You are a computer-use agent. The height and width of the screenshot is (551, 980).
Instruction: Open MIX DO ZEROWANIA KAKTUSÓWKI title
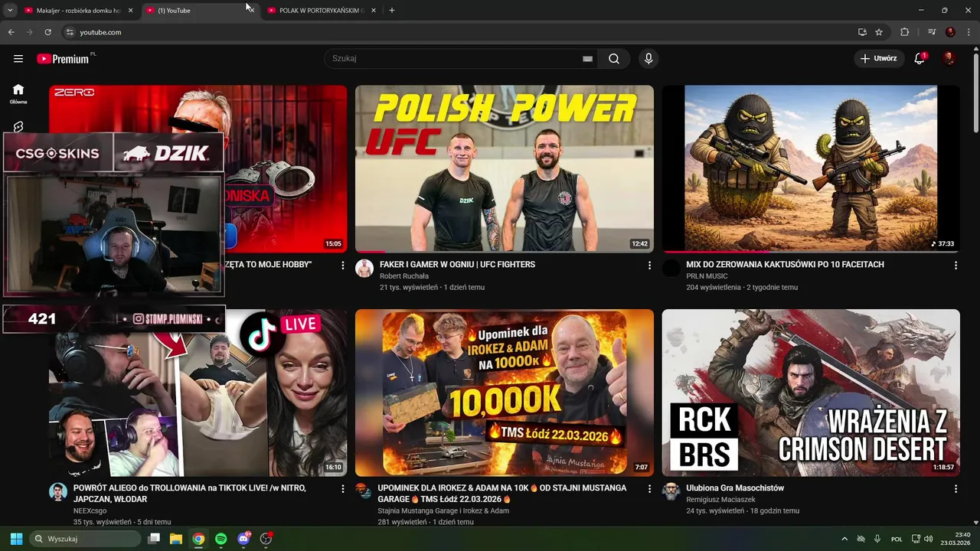pyautogui.click(x=785, y=265)
